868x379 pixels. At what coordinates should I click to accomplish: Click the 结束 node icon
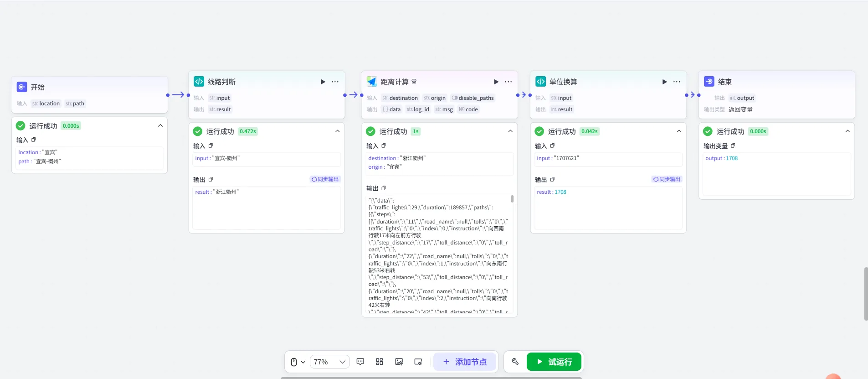(x=709, y=81)
